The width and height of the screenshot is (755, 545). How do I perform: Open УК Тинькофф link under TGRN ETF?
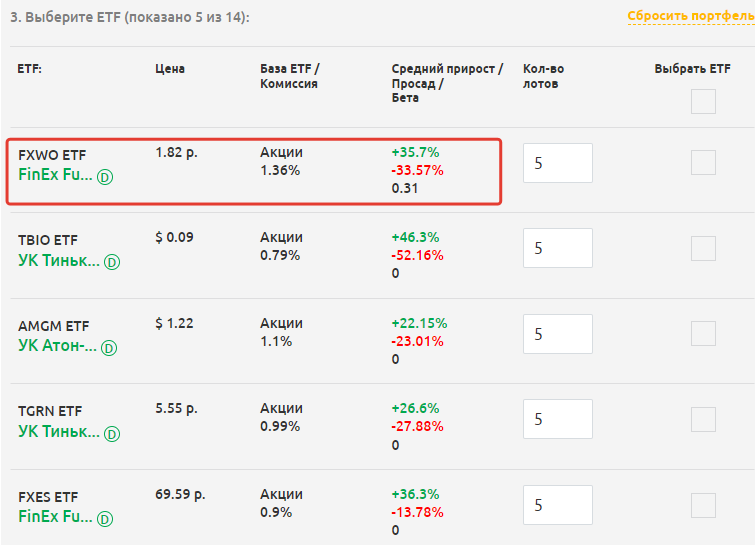[59, 433]
